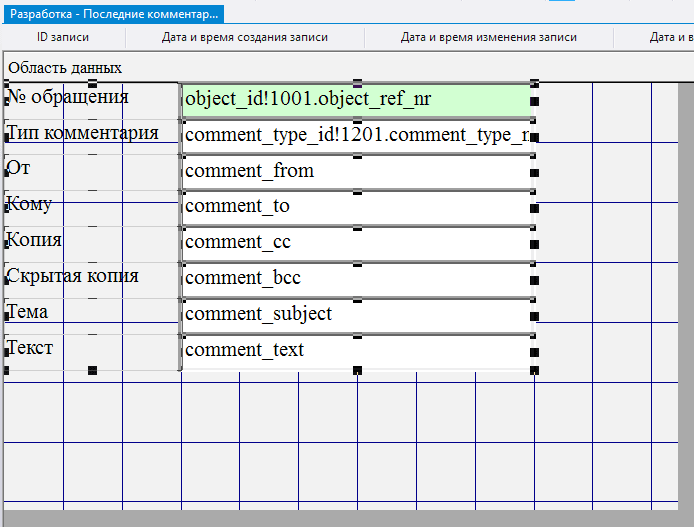Select the green object_ref_nr field
This screenshot has width=694, height=527.
[355, 99]
